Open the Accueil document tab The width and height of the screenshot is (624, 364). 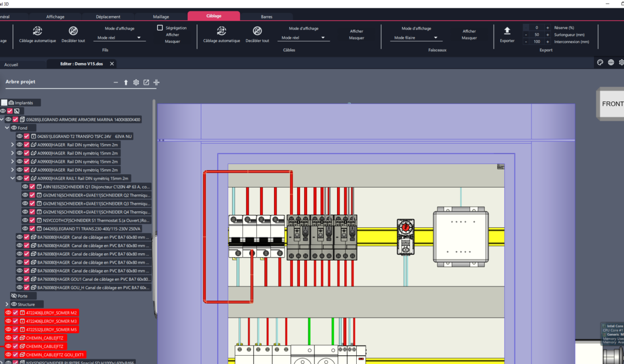(11, 64)
